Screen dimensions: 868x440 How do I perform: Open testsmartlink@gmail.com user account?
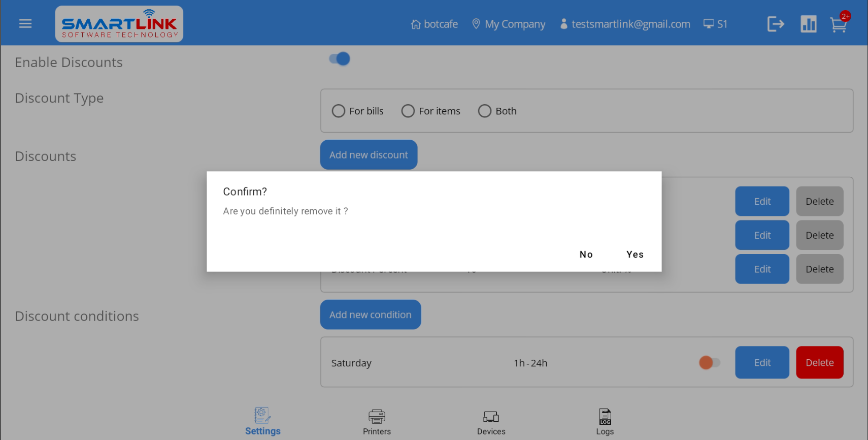(x=625, y=24)
